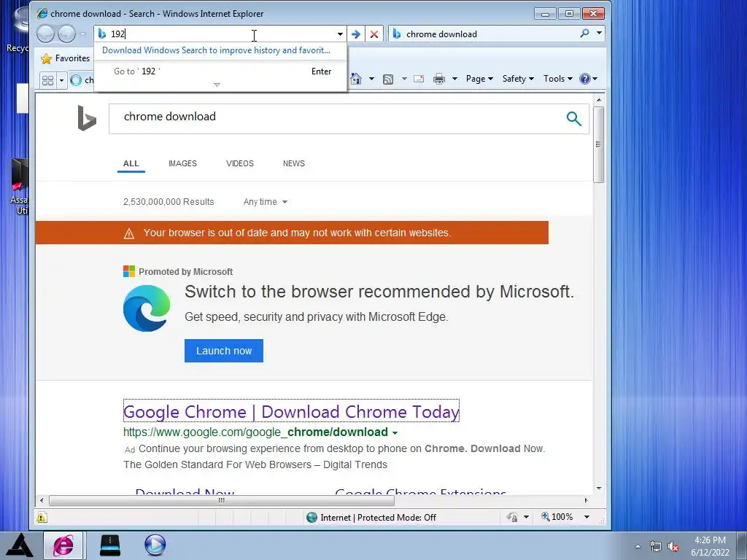The image size is (747, 560).
Task: Click the vertical scrollbar thumb
Action: [x=598, y=144]
